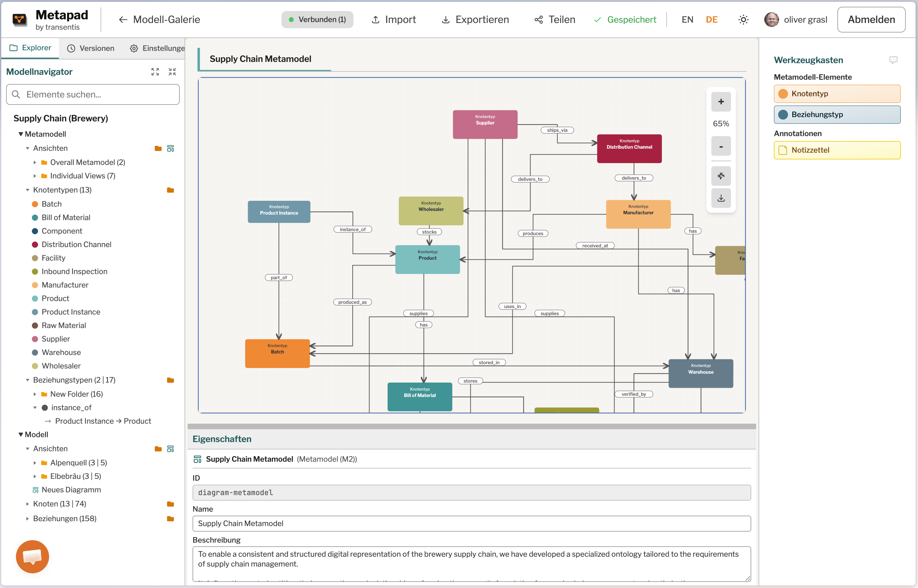Switch to the Versionen tab

(91, 48)
